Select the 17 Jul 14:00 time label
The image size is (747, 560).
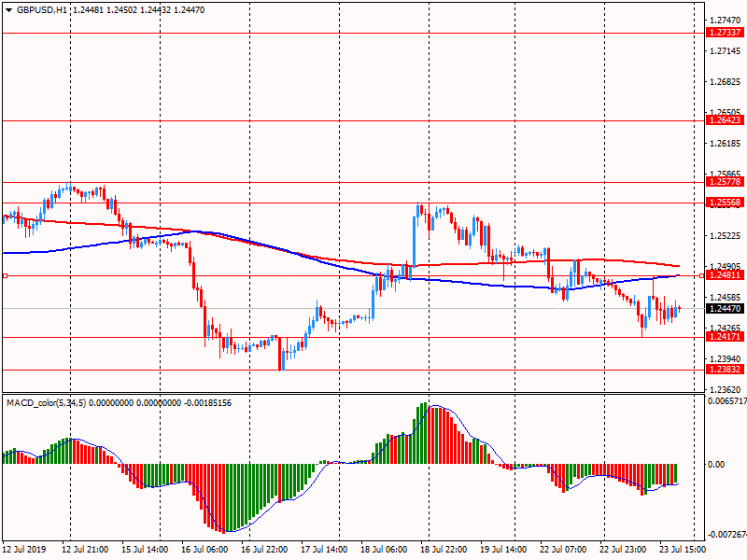[324, 549]
